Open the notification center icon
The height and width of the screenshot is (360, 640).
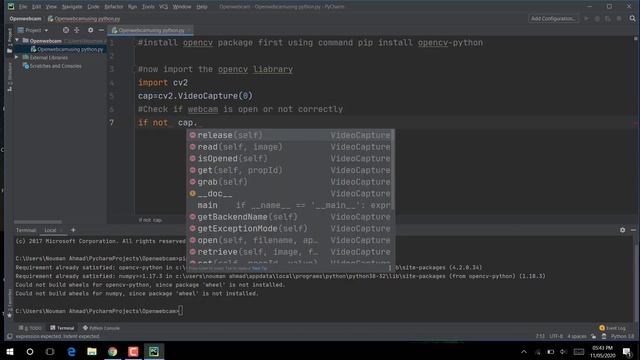[x=627, y=352]
